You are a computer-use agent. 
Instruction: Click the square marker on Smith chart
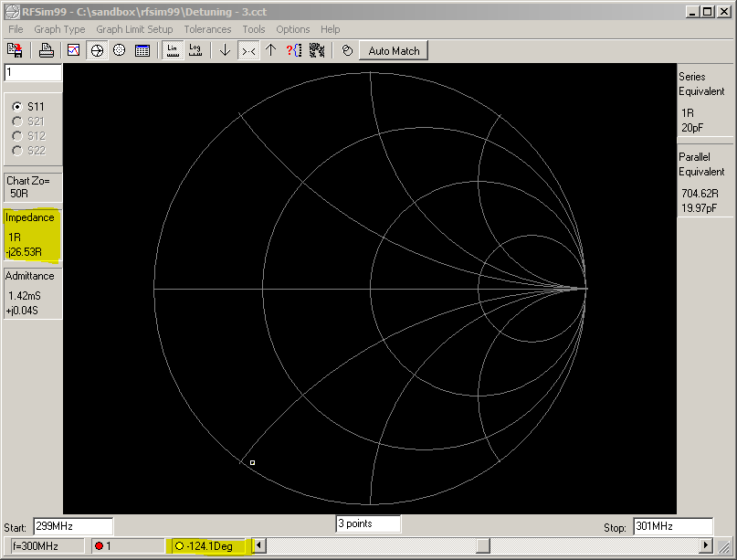click(x=252, y=462)
